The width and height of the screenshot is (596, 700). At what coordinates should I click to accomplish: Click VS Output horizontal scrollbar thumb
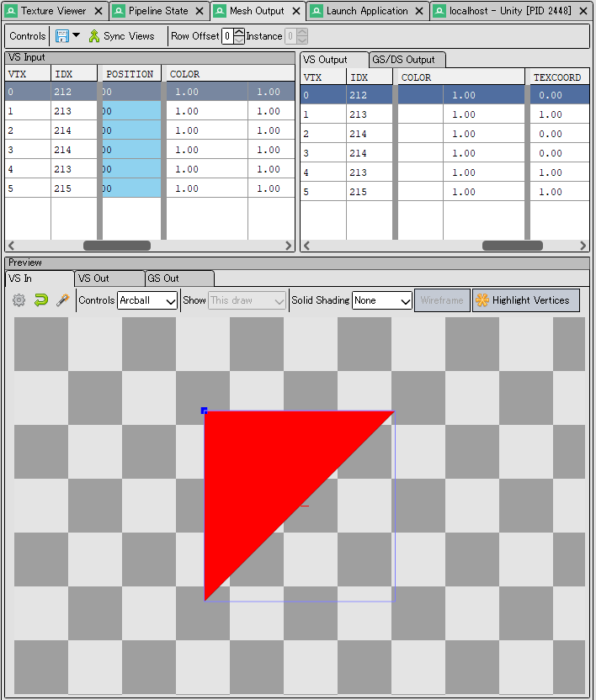tap(513, 246)
